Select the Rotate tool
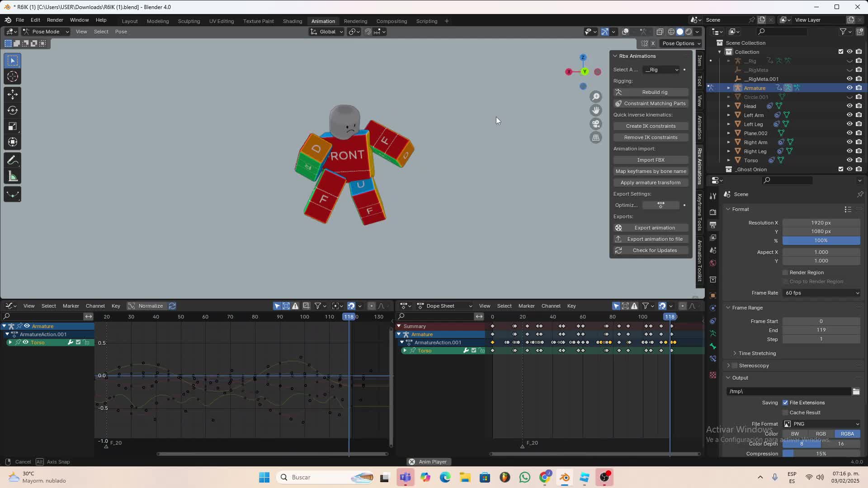Screen dimensions: 868x488 click(13, 110)
